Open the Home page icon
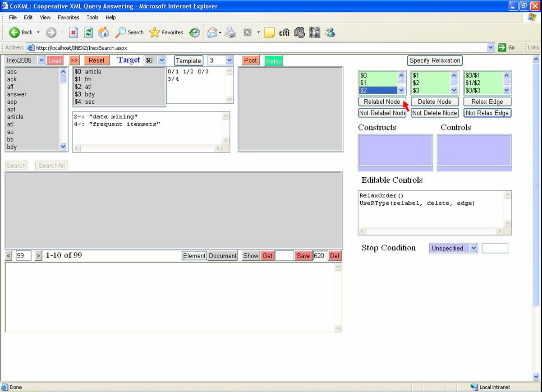The width and height of the screenshot is (542, 392). pyautogui.click(x=103, y=32)
